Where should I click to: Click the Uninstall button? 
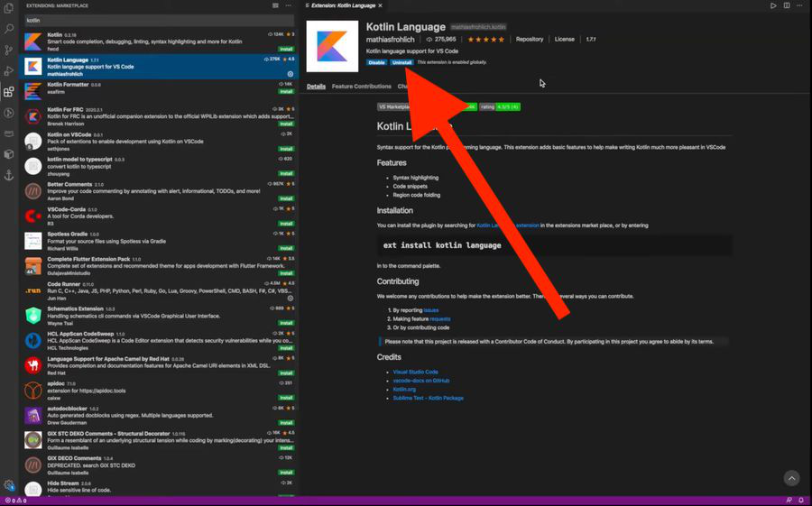[401, 62]
